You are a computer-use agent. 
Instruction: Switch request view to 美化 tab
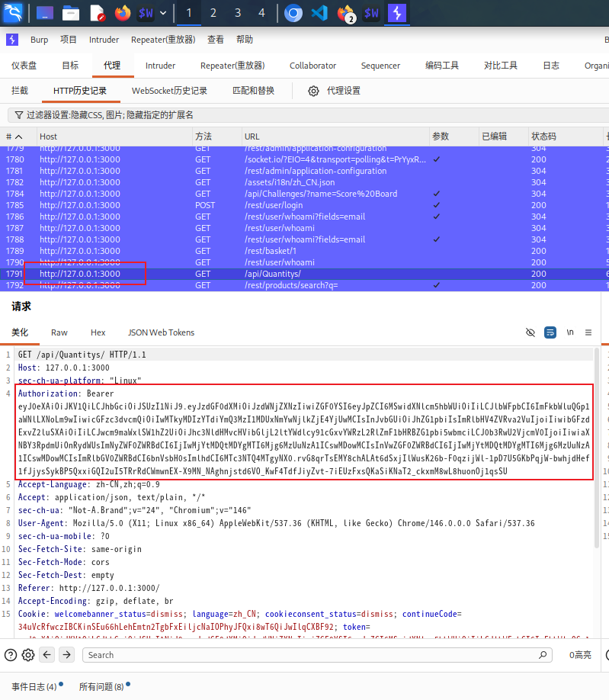tap(20, 332)
